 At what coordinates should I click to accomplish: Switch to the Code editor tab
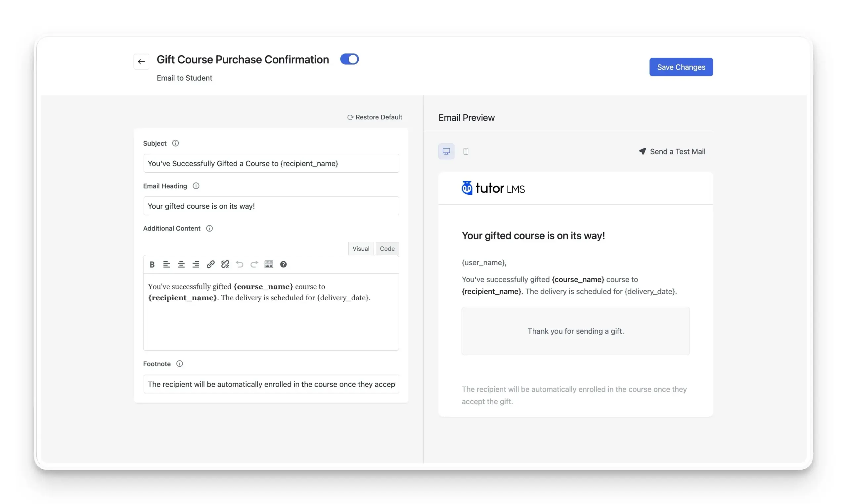pyautogui.click(x=387, y=249)
